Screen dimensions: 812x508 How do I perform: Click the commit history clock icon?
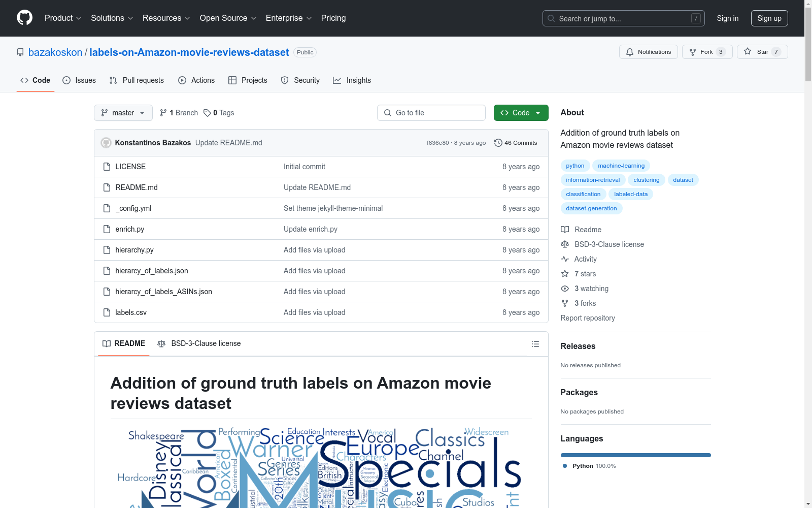tap(498, 143)
